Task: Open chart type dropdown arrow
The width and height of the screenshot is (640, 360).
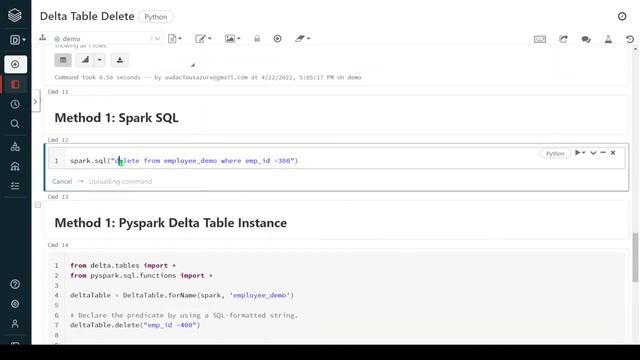Action: click(100, 60)
